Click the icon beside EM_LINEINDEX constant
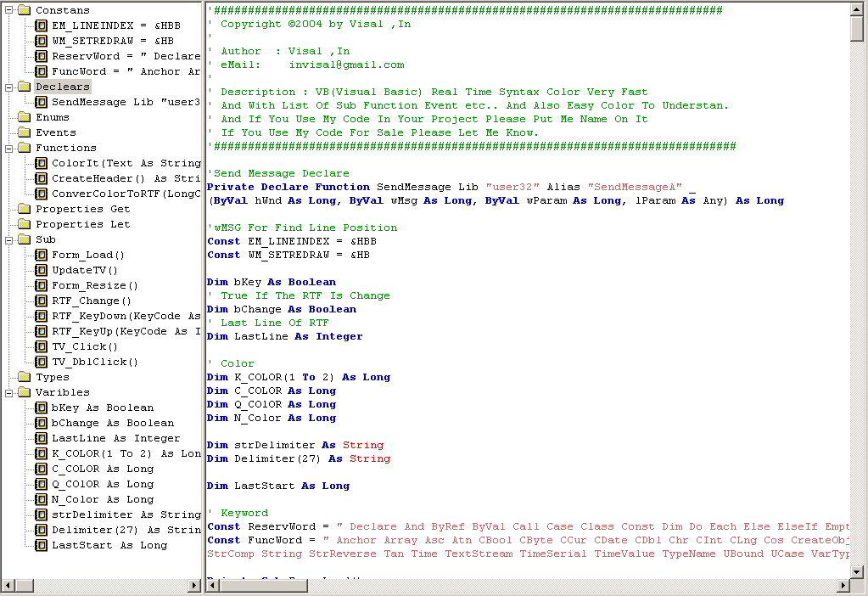 41,25
